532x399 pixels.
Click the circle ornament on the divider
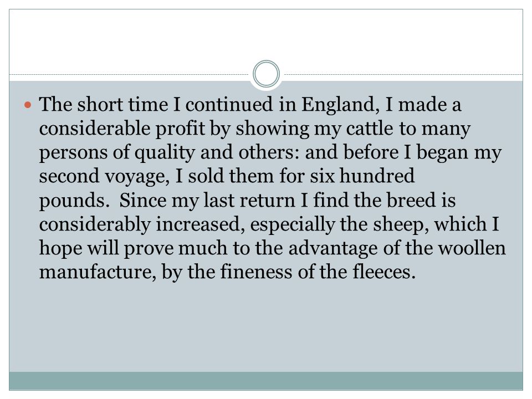tap(267, 74)
